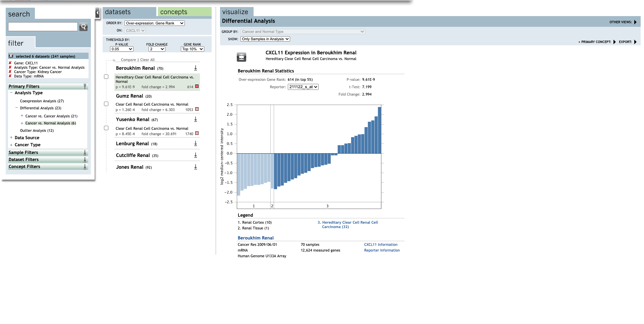This screenshot has height=324, width=644.
Task: Expand the Cancer Type filter
Action: click(11, 145)
